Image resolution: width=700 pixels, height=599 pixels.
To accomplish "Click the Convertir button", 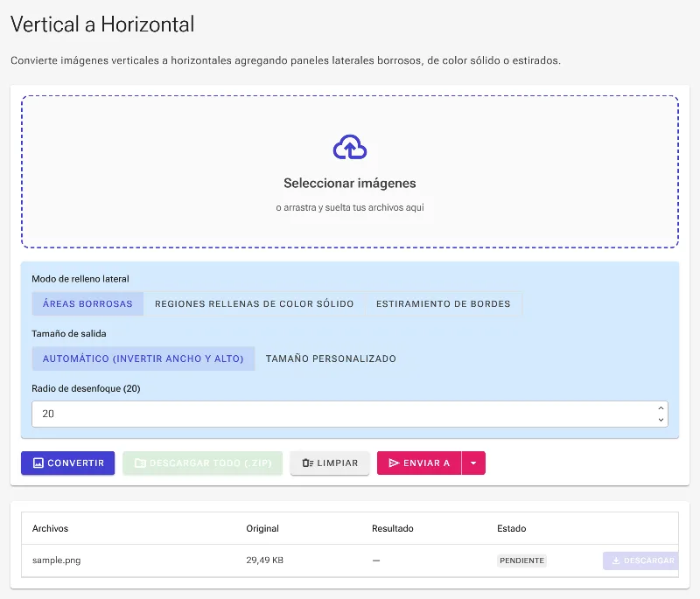I will pos(68,463).
